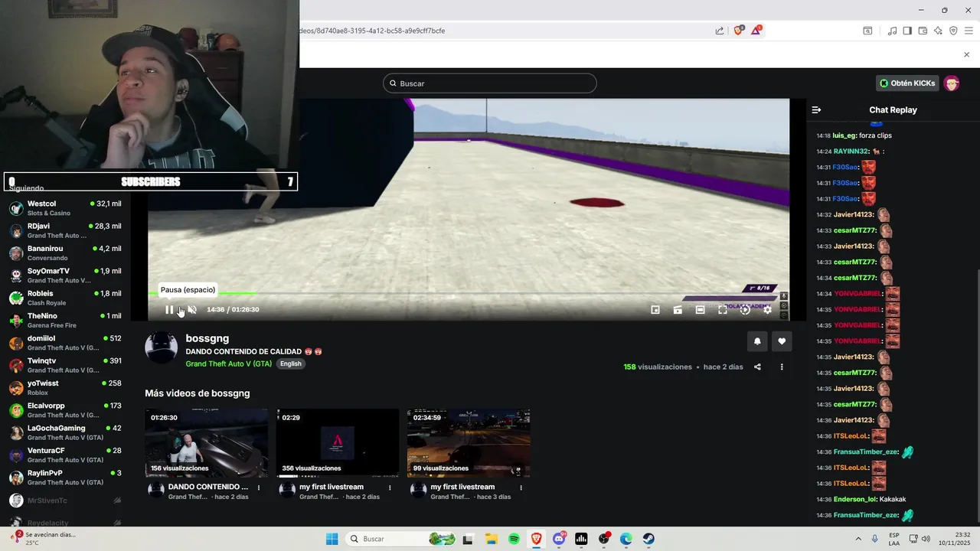Open the browser media playlist music icon
Screen dimensions: 980x551
[x=892, y=31]
